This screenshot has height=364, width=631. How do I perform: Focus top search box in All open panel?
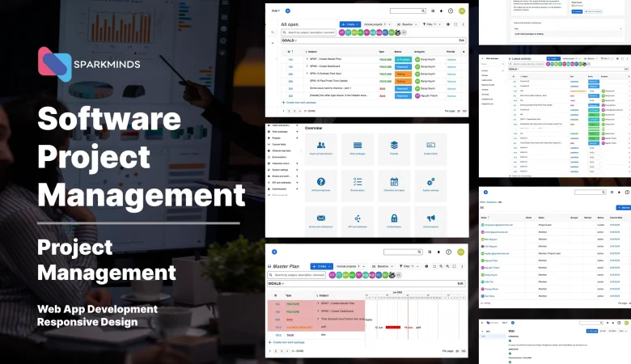coord(408,11)
